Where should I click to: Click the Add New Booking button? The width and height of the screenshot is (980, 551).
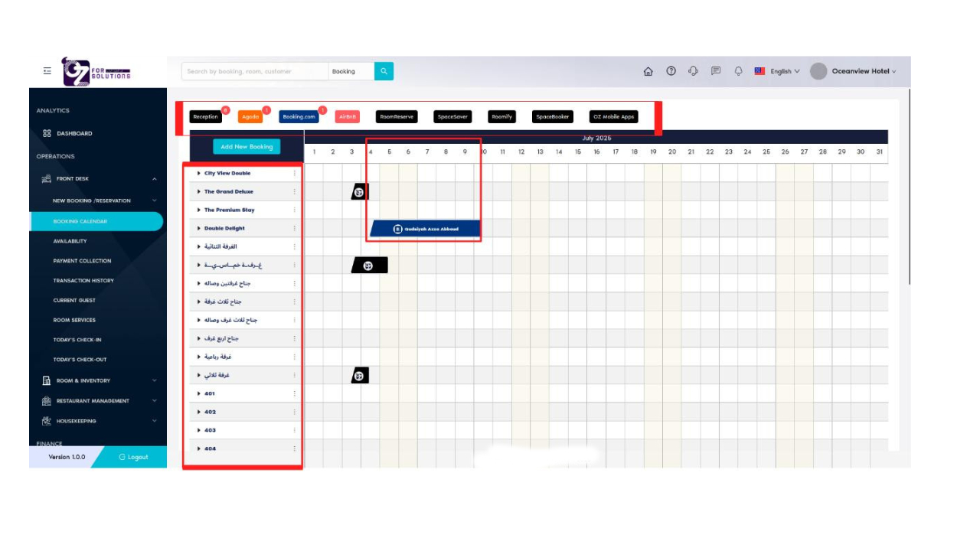[x=246, y=146]
